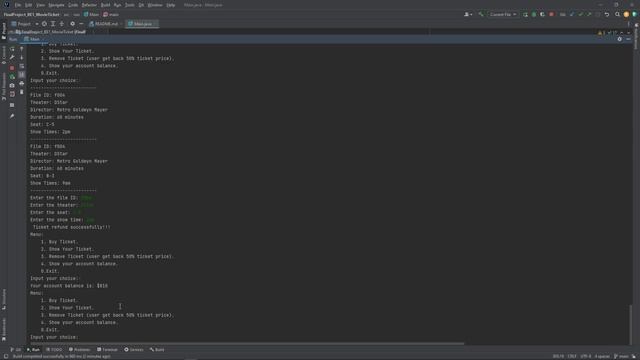Open Project panel gear options
The width and height of the screenshot is (640, 360).
tap(72, 24)
